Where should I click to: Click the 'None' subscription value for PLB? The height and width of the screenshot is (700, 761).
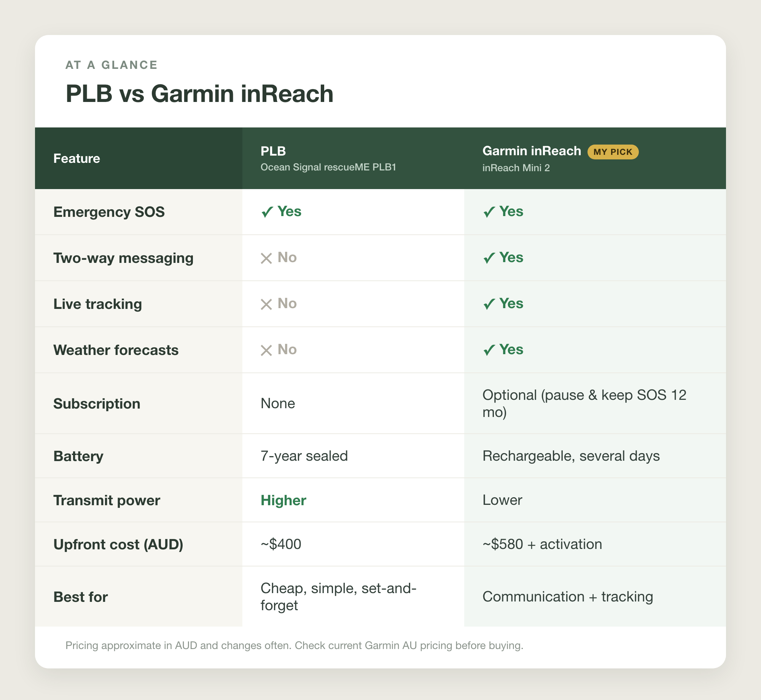coord(278,403)
